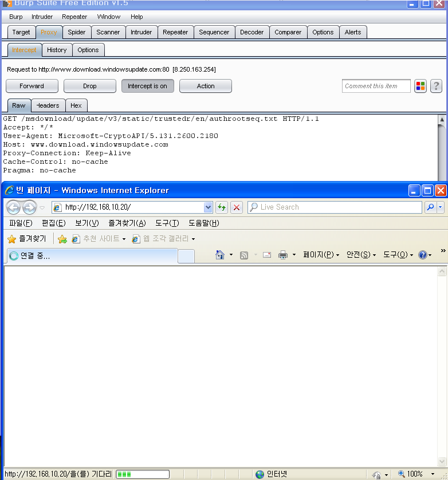
Task: Drop the intercepted request
Action: click(90, 86)
